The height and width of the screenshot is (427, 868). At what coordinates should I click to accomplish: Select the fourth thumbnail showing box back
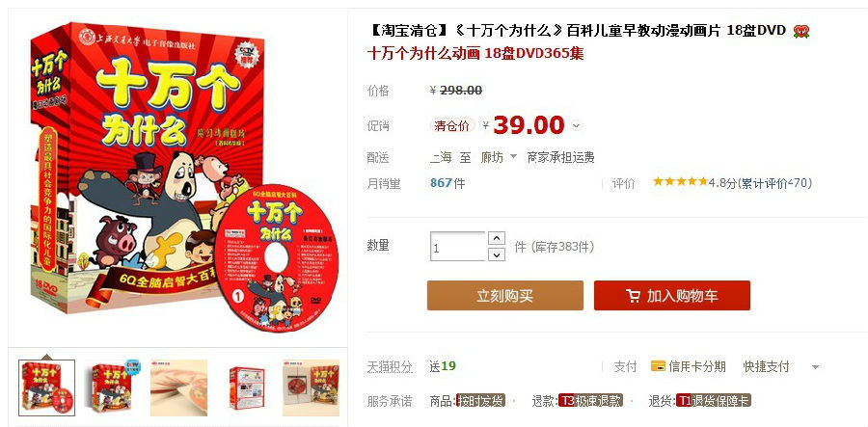pos(245,387)
